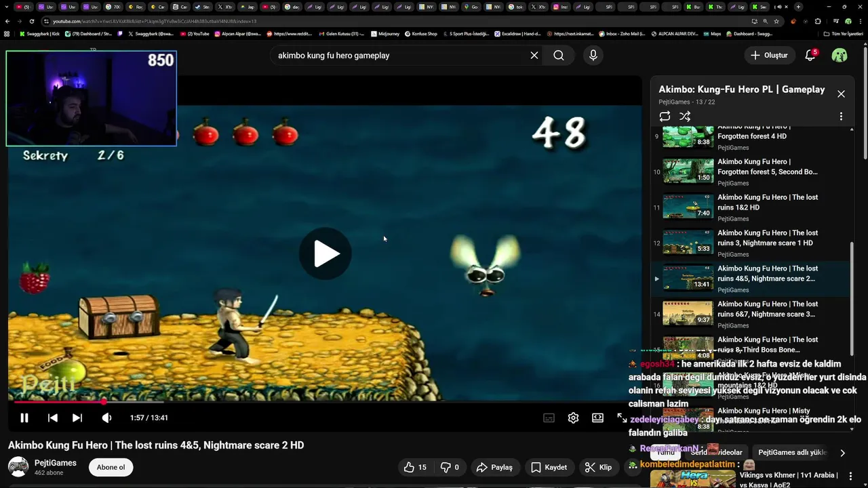Select The lost ruins 6&7 playlist item
The width and height of the screenshot is (868, 488).
pyautogui.click(x=749, y=314)
